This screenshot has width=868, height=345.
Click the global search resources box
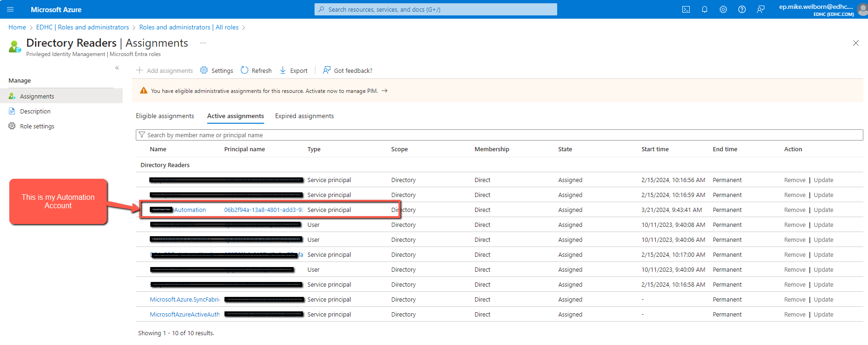click(436, 9)
